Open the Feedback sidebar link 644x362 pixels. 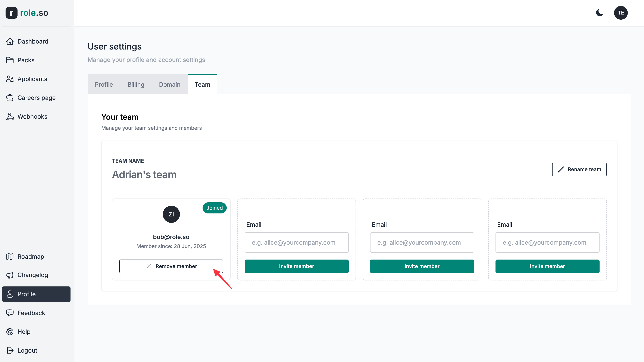[x=31, y=313]
